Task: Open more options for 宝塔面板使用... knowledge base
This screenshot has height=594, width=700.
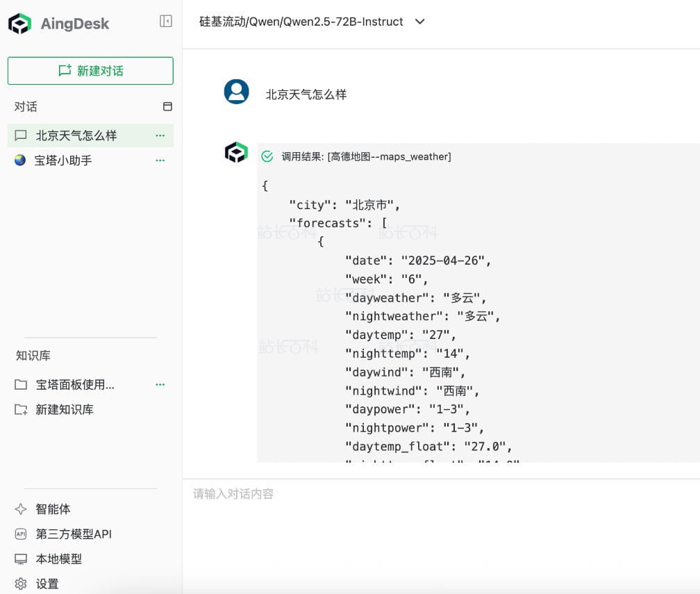Action: pyautogui.click(x=160, y=385)
